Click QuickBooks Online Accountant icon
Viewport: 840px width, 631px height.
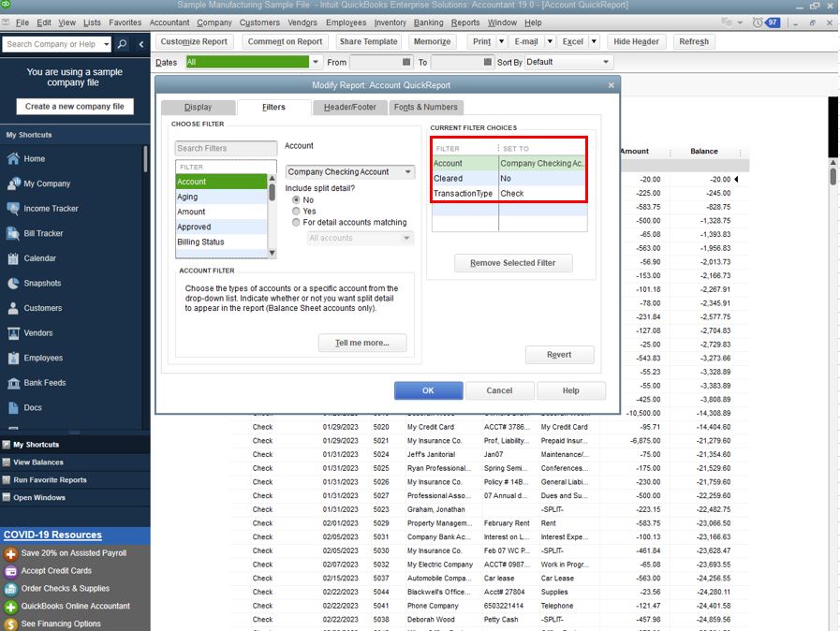[10, 607]
